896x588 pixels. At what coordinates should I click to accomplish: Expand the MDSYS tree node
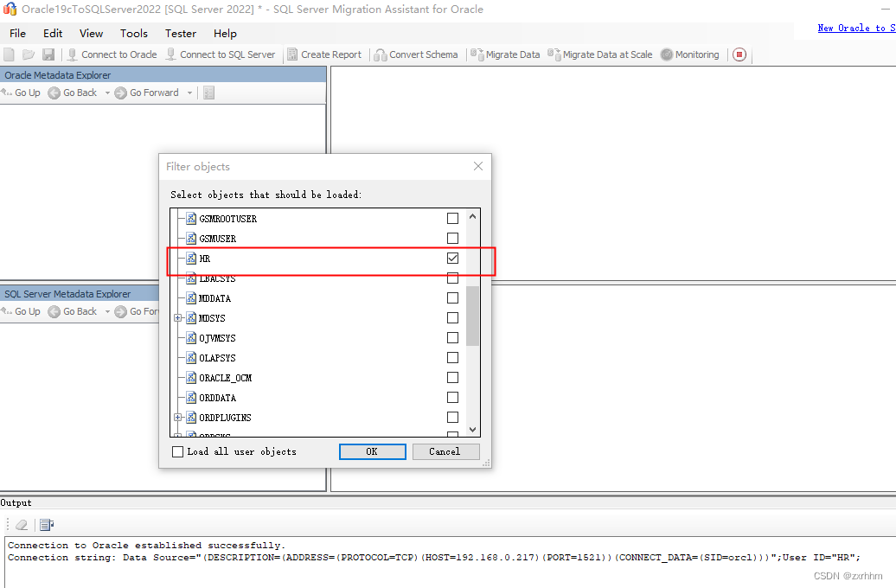click(177, 317)
